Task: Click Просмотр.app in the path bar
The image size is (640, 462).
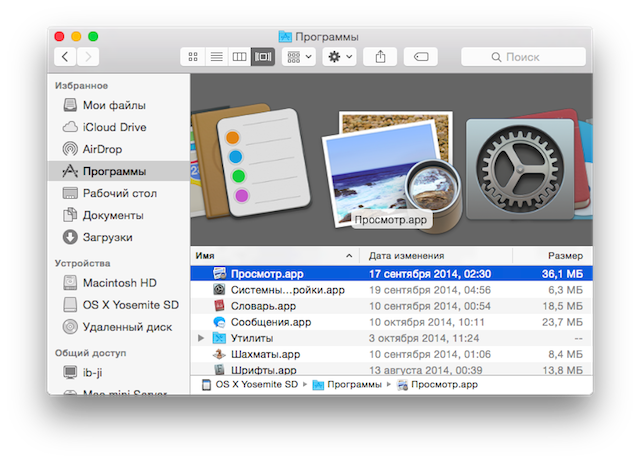Action: click(438, 384)
